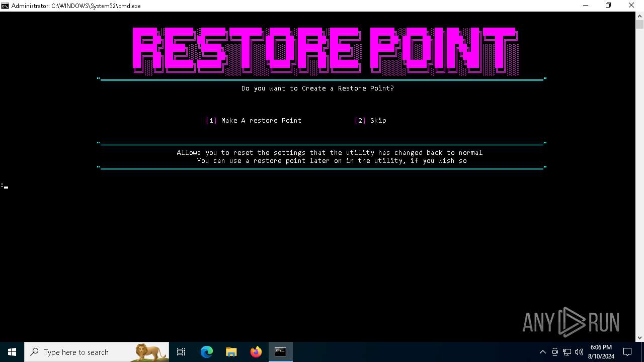Viewport: 644px width, 362px height.
Task: Click the command prompt input cursor
Action: (6, 187)
